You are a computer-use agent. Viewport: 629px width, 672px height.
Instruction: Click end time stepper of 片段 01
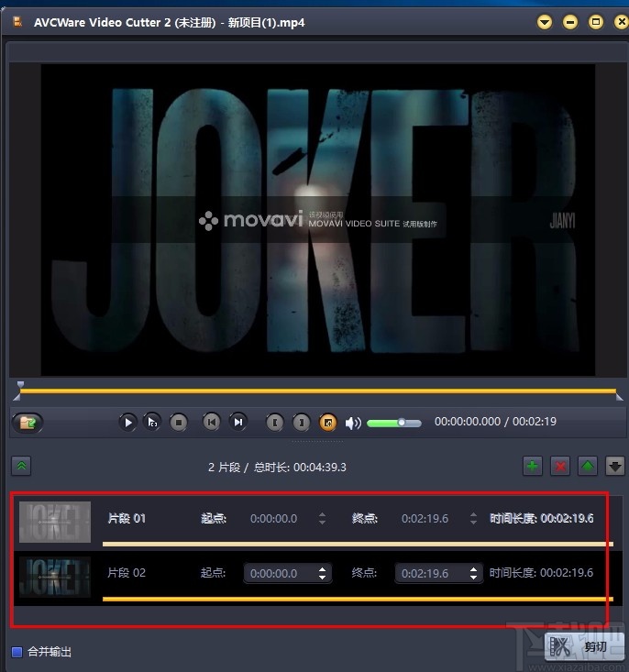(473, 519)
